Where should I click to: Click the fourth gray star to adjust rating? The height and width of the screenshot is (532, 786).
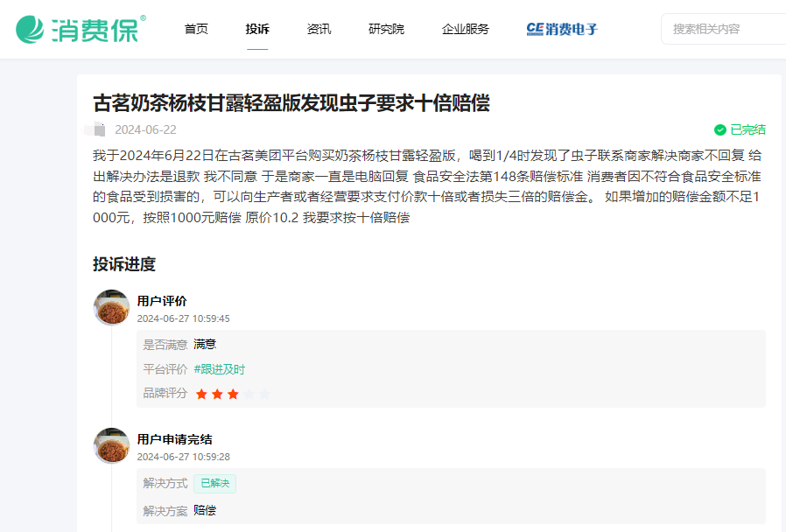point(249,394)
